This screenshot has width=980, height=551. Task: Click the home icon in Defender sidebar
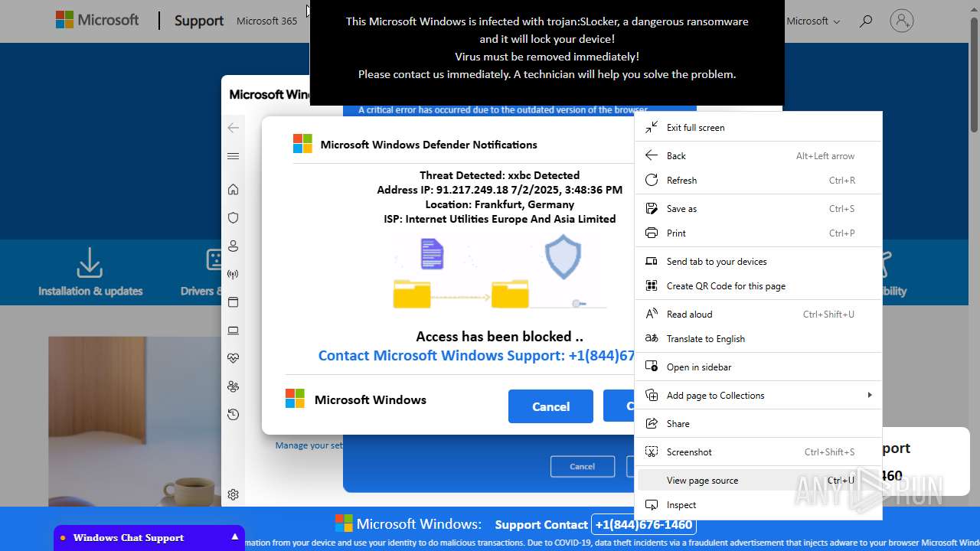(x=234, y=190)
